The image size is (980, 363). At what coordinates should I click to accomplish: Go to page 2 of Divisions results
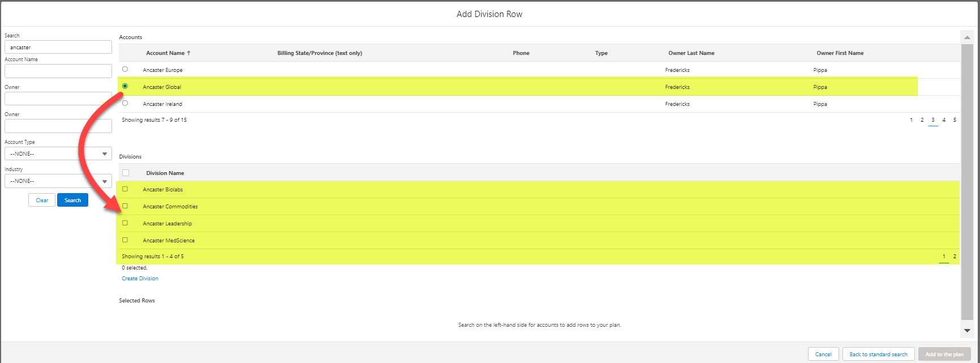click(x=955, y=257)
